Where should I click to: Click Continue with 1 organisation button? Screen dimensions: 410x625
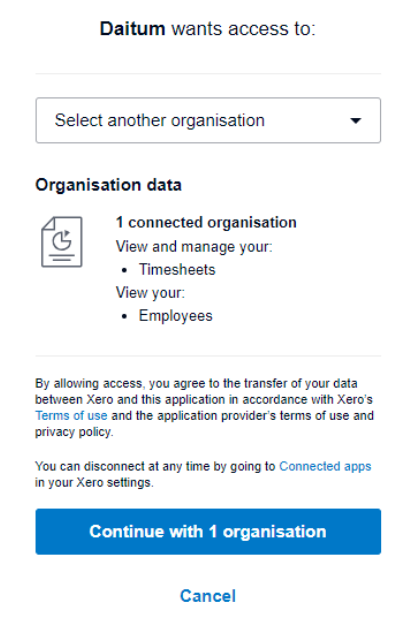[208, 532]
